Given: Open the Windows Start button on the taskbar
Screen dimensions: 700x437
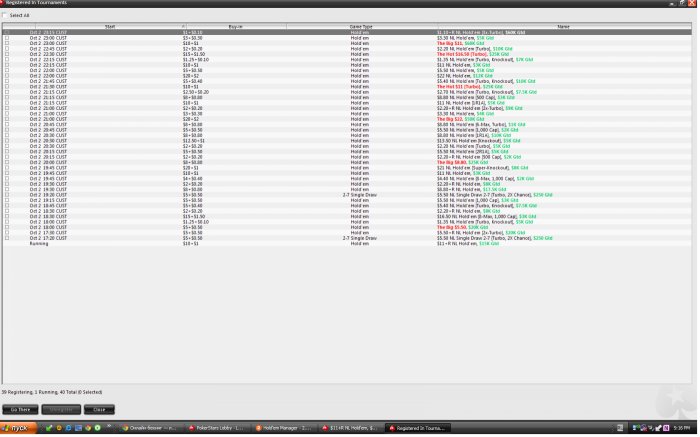Looking at the screenshot, I should pyautogui.click(x=18, y=429).
